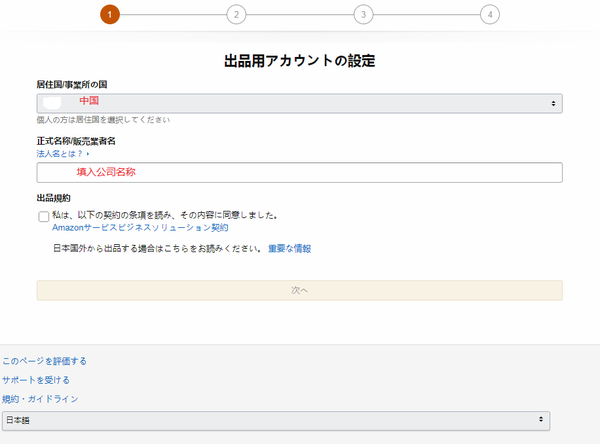The image size is (600, 444).
Task: Select the step 3 progress indicator
Action: (362, 14)
